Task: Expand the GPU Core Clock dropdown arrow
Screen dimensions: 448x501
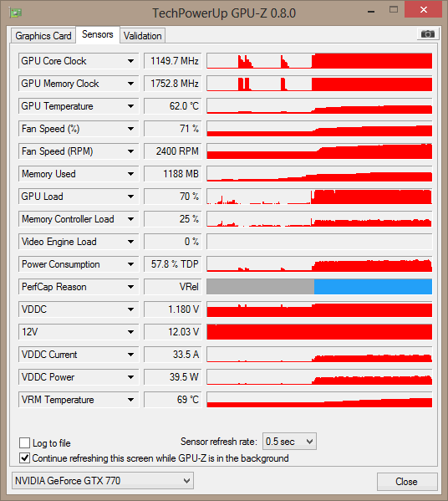Action: point(130,61)
